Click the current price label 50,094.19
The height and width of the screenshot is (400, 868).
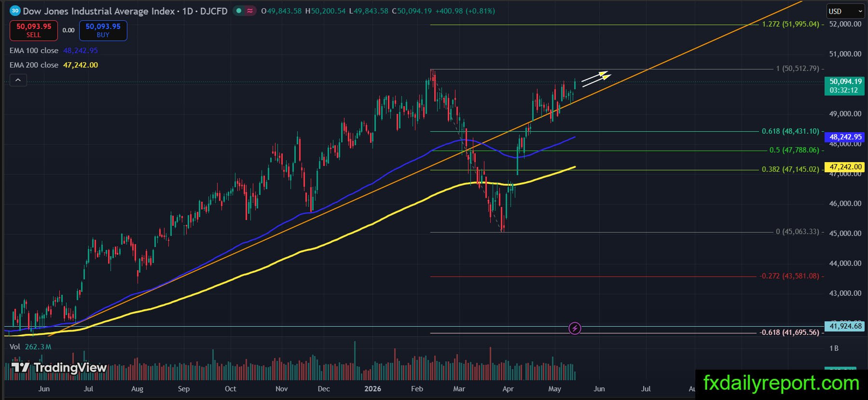pos(845,82)
